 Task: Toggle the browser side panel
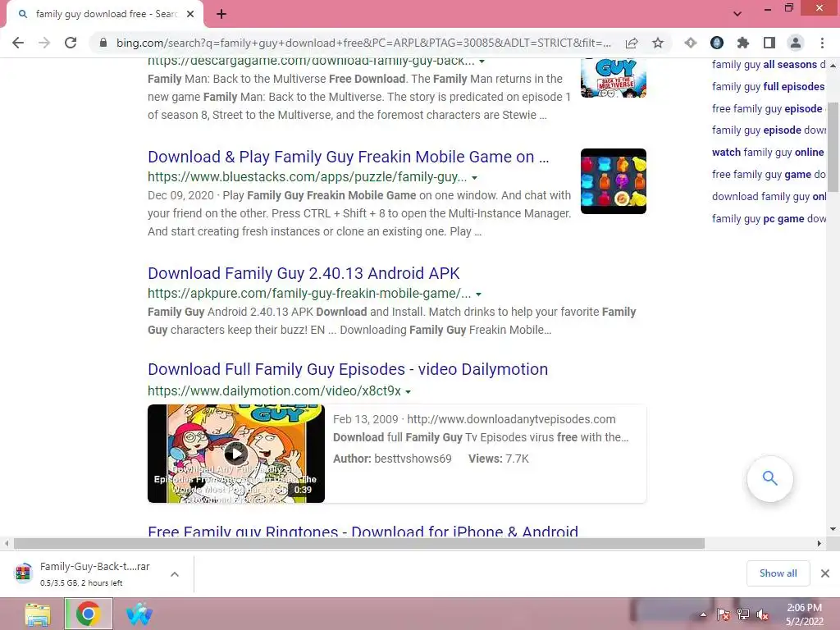click(x=769, y=43)
